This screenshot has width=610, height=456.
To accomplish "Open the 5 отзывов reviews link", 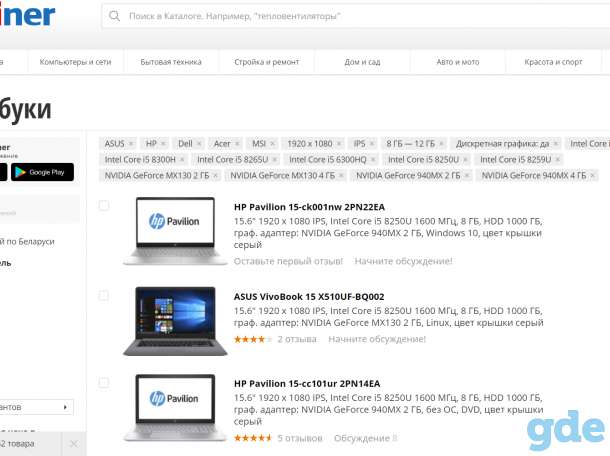I will [x=300, y=438].
